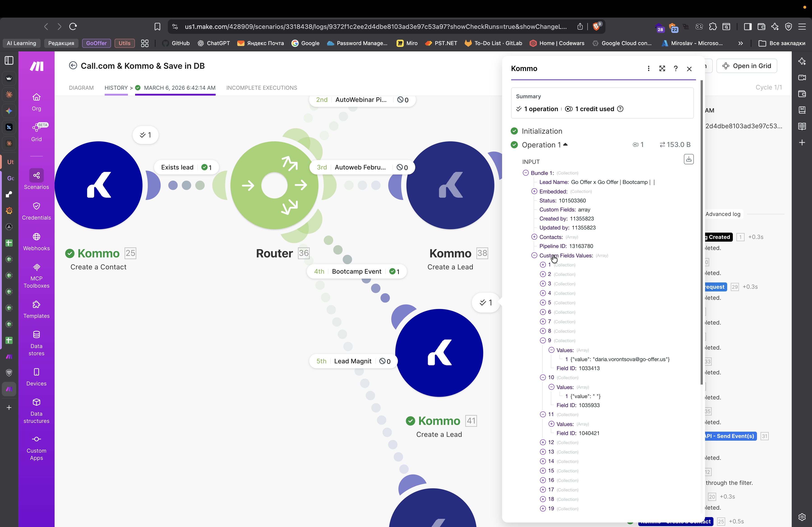Collapse the Operation 1 section
Viewport: 812px width, 527px height.
pos(565,144)
